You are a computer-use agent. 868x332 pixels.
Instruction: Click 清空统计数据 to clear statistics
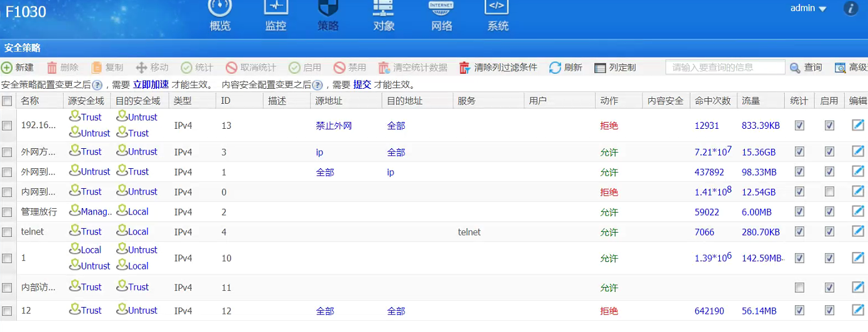pos(412,68)
